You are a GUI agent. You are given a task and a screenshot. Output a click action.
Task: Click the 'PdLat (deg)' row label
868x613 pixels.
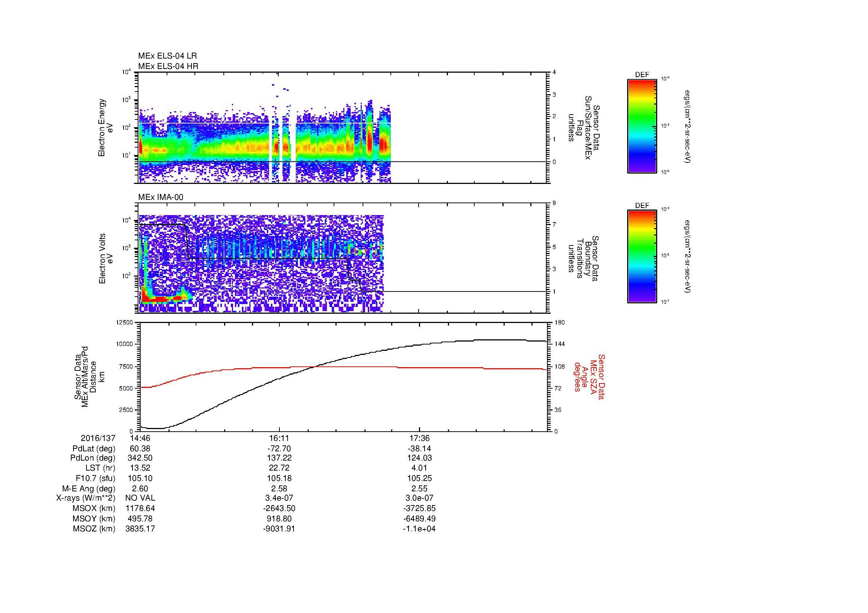click(94, 449)
